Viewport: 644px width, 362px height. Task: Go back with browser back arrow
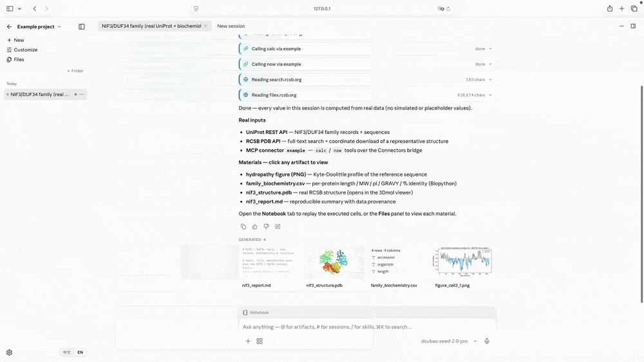[35, 8]
